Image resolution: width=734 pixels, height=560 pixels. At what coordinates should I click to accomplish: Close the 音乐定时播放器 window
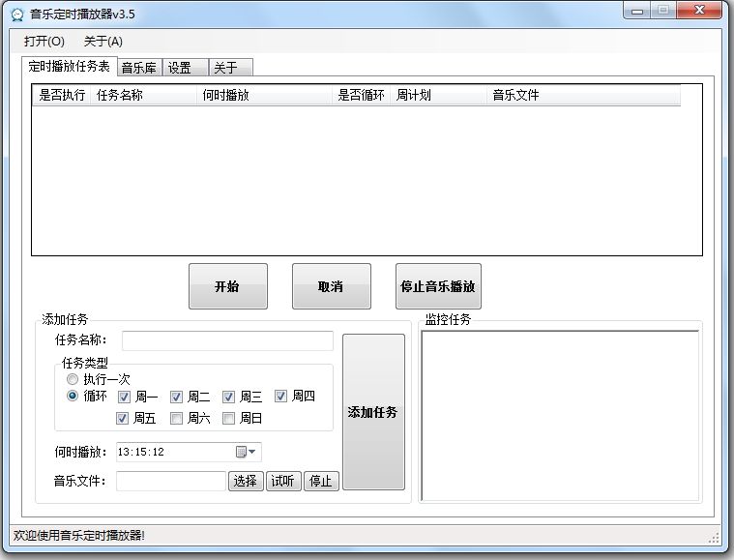699,11
